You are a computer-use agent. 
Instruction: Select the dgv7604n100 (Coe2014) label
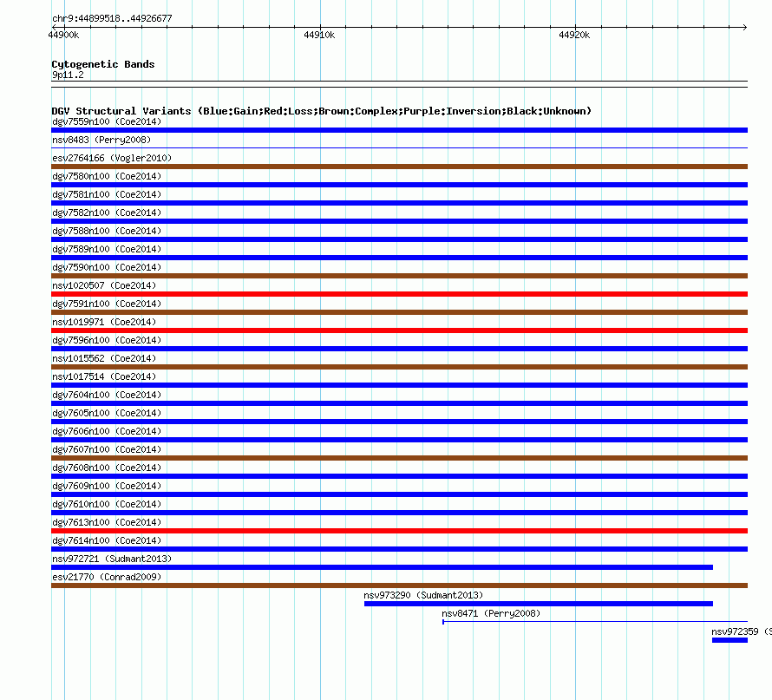107,395
